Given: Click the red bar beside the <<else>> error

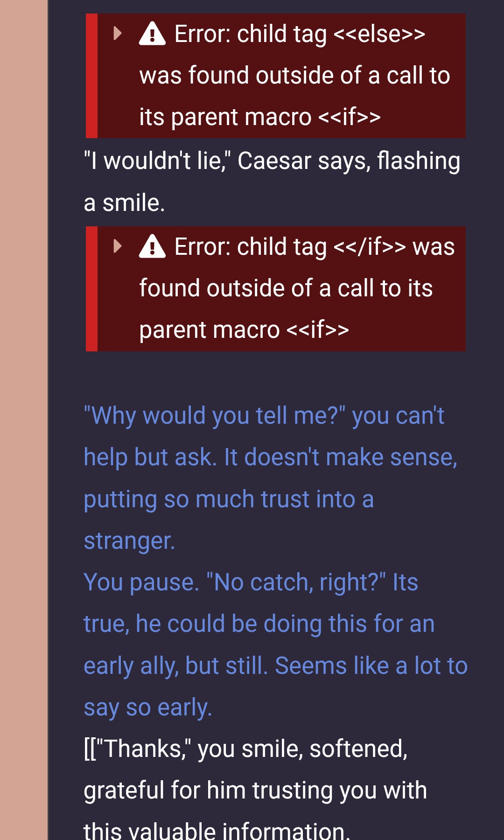Looking at the screenshot, I should point(91,76).
